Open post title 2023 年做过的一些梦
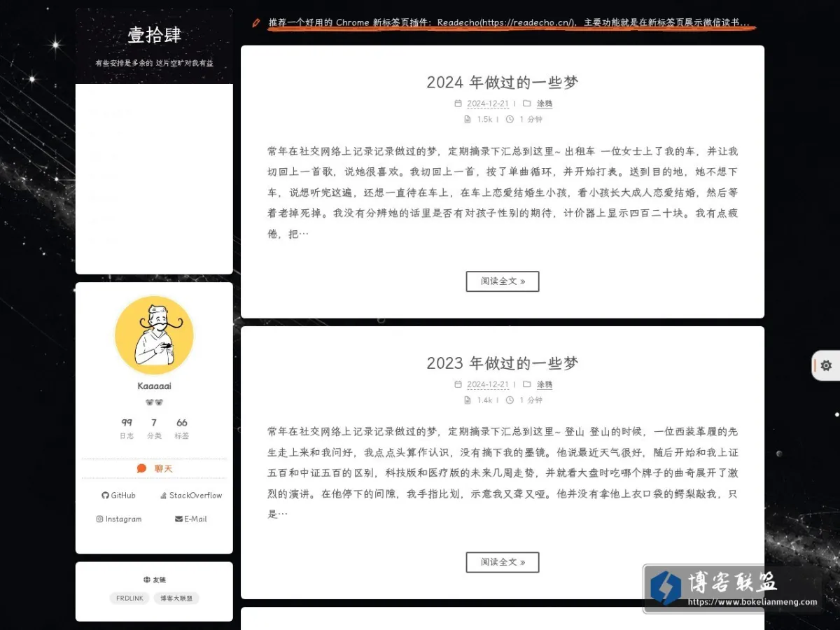The image size is (840, 630). coord(503,363)
